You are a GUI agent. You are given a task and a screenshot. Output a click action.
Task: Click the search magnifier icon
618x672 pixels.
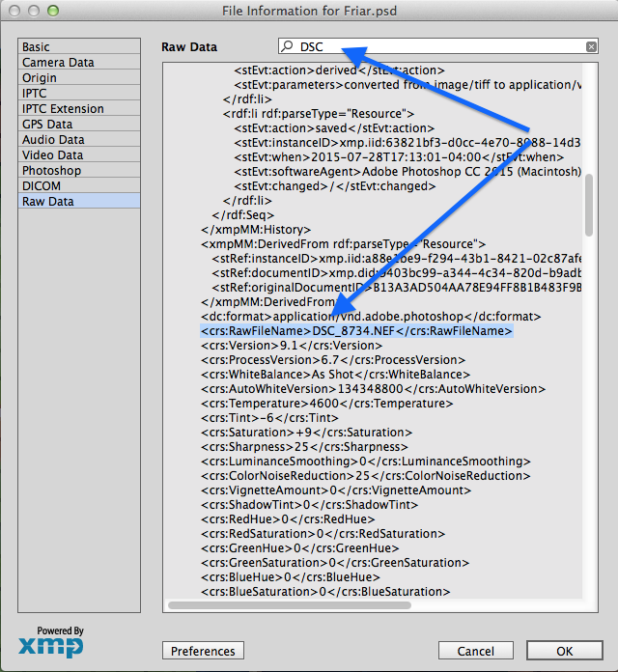288,45
